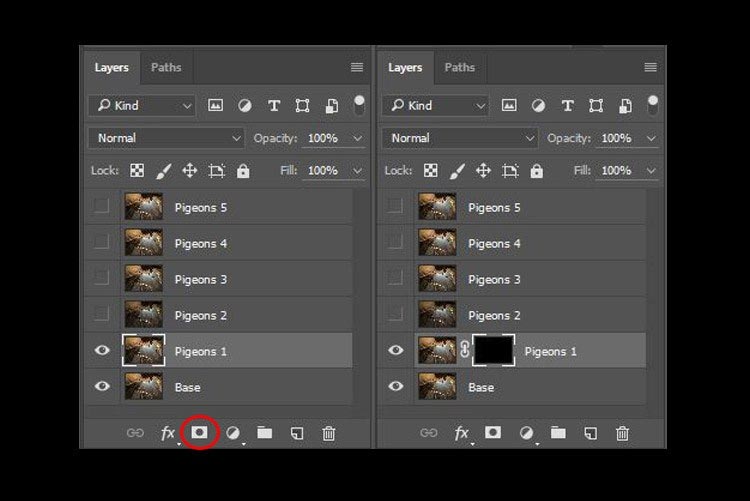
Task: Delete layer with trash in right panel
Action: point(622,434)
